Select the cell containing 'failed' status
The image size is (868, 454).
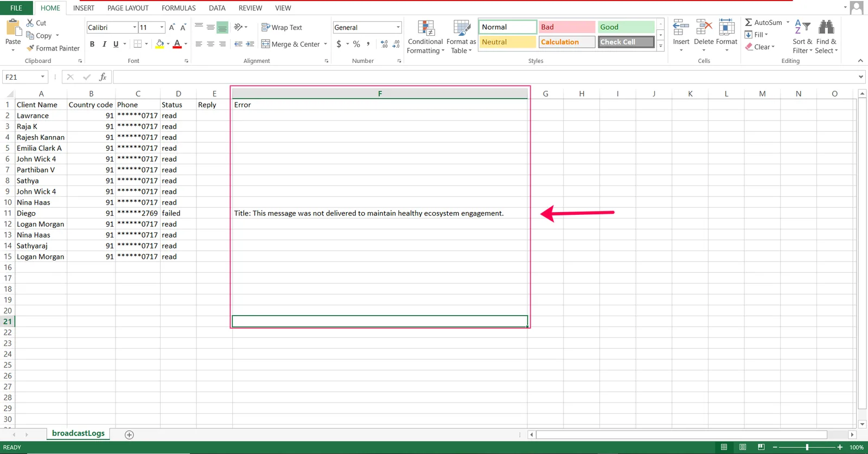[x=178, y=213]
